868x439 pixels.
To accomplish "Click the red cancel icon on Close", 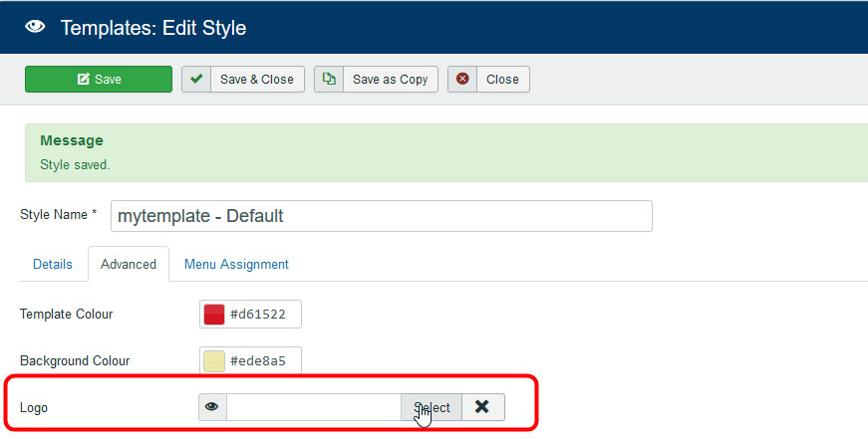I will coord(462,80).
